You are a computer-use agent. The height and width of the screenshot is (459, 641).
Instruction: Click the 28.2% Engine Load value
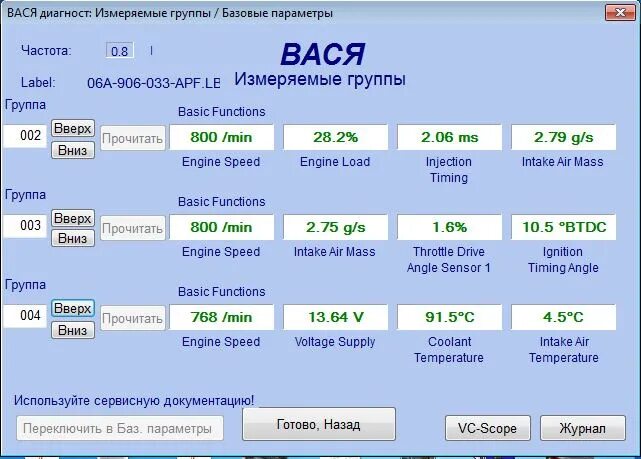point(336,137)
